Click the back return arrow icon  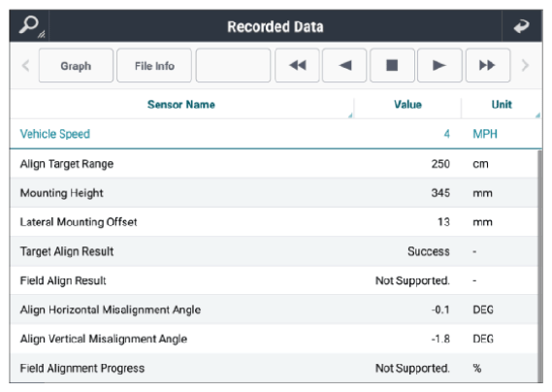(x=521, y=26)
